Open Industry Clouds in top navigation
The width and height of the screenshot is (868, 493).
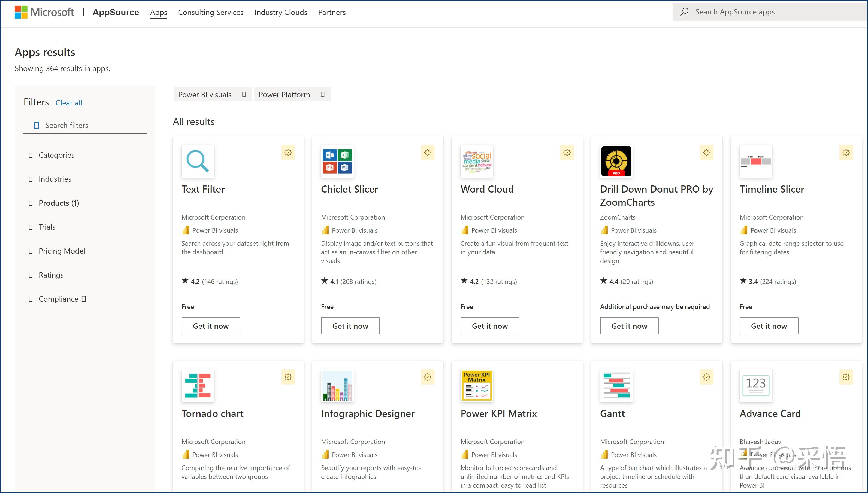281,13
